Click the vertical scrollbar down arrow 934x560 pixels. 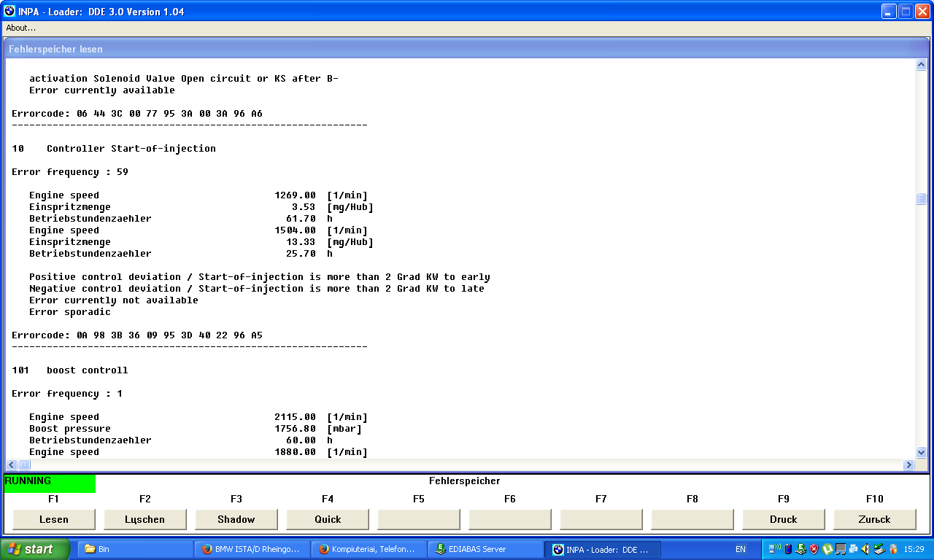(x=921, y=452)
